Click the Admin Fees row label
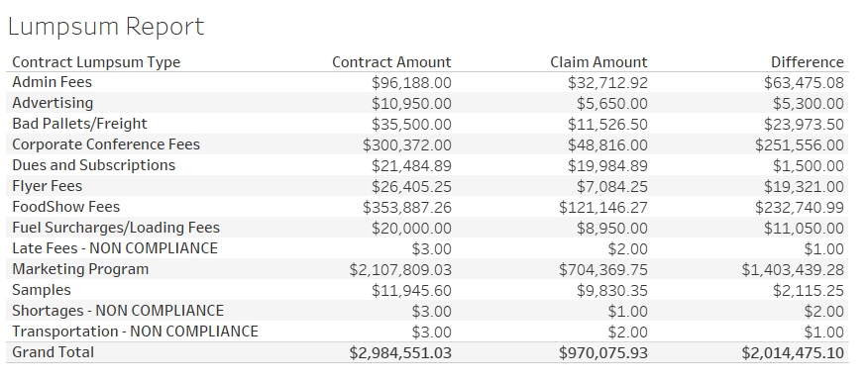The height and width of the screenshot is (381, 868). [x=53, y=82]
